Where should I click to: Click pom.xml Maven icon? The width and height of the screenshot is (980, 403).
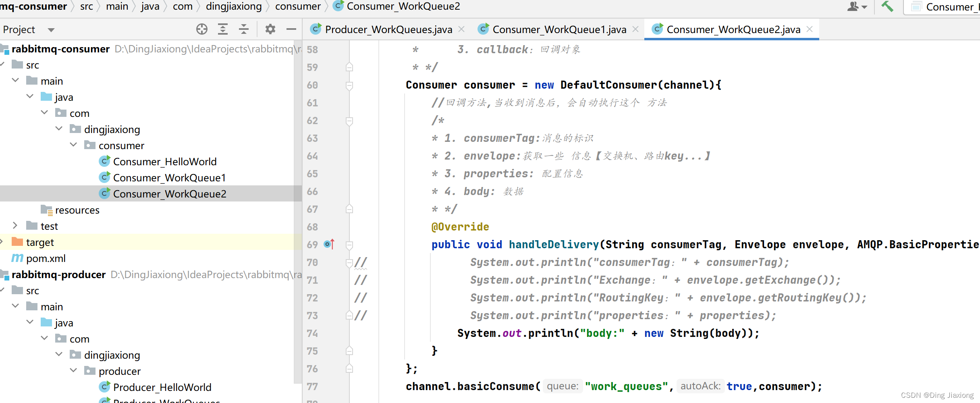pyautogui.click(x=17, y=258)
